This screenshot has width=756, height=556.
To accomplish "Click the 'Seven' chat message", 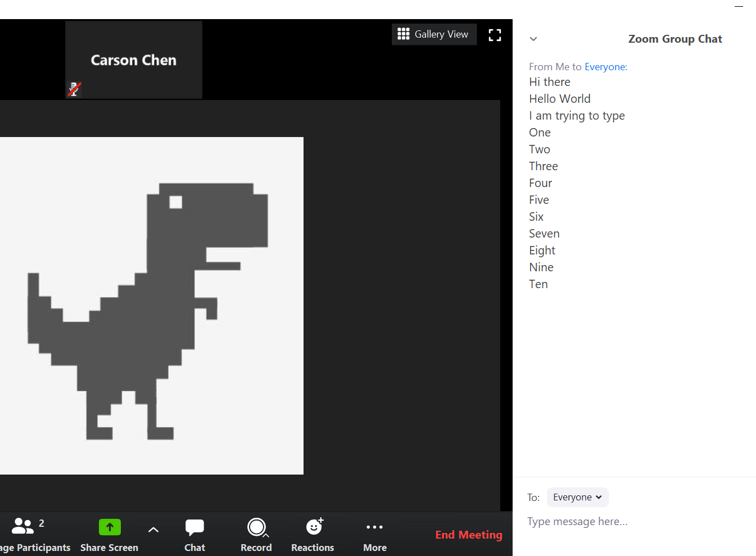I will coord(544,234).
